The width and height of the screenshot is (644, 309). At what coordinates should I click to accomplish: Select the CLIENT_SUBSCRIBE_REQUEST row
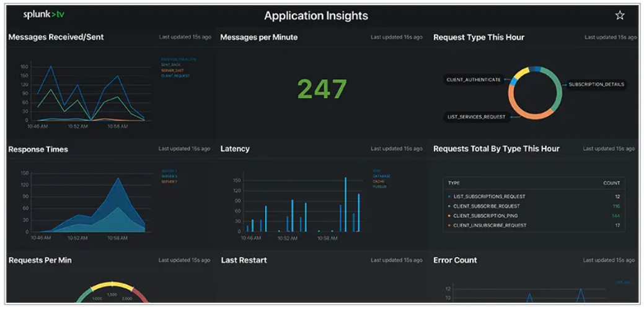click(x=534, y=206)
